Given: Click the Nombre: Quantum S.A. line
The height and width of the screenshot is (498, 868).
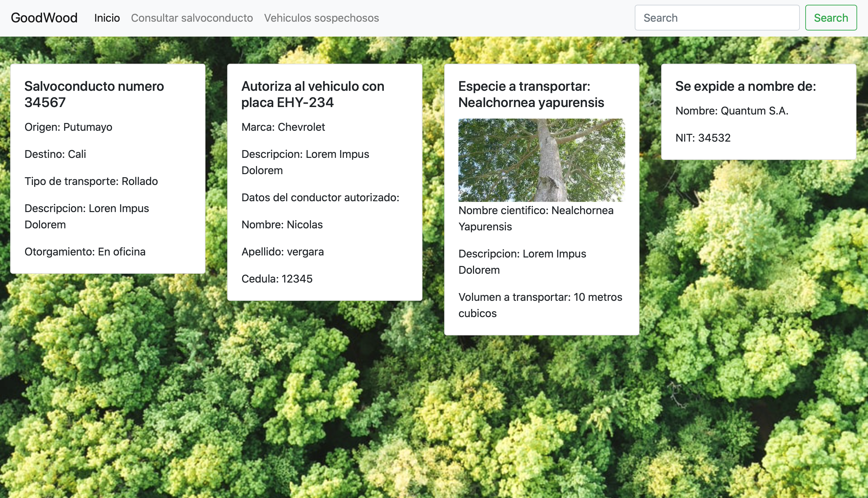Looking at the screenshot, I should 731,111.
